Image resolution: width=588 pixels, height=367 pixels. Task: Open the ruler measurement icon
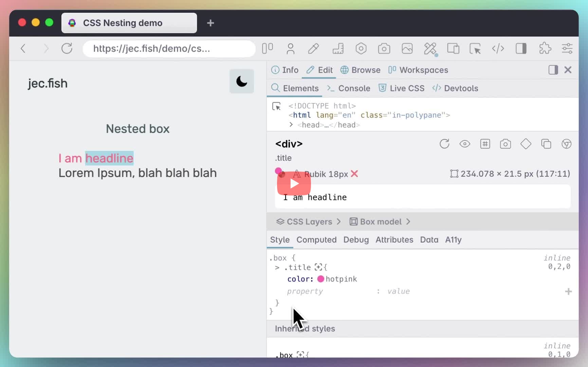(x=338, y=49)
